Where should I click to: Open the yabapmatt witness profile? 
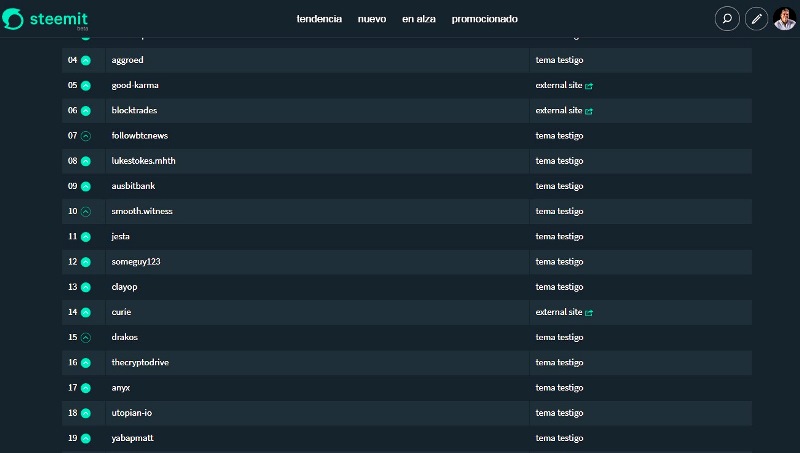click(132, 438)
